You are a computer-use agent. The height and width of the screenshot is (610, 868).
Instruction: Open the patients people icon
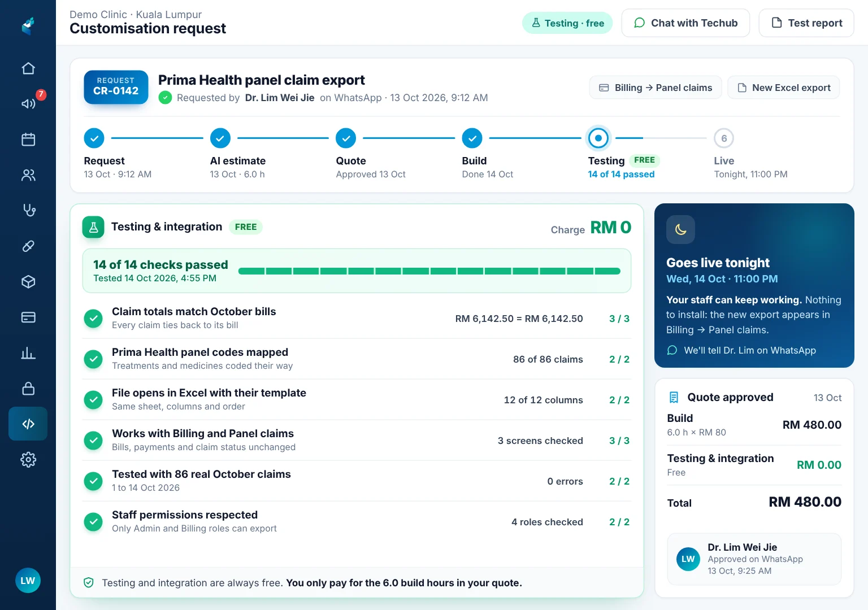[28, 175]
